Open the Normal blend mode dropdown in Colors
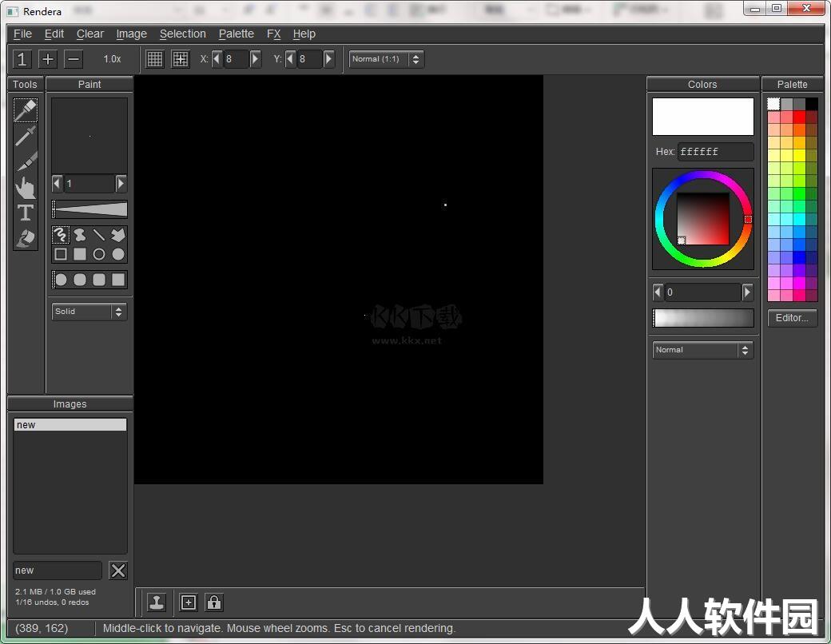Viewport: 831px width, 644px height. click(x=702, y=350)
